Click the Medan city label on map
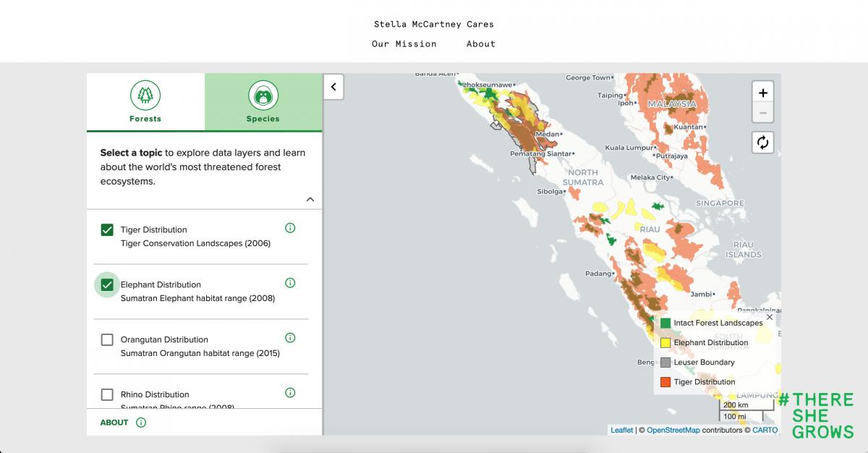The width and height of the screenshot is (868, 453). [546, 135]
